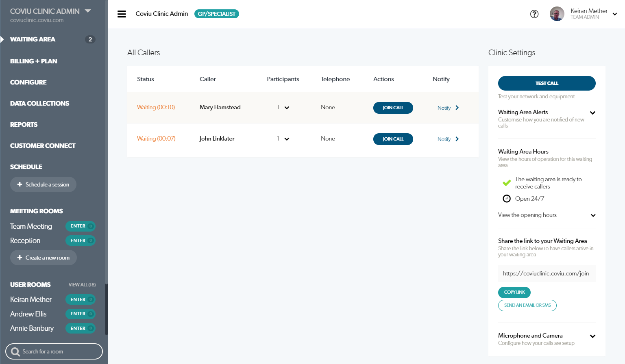This screenshot has width=625, height=364.
Task: Click the waiting area link field
Action: click(x=547, y=273)
